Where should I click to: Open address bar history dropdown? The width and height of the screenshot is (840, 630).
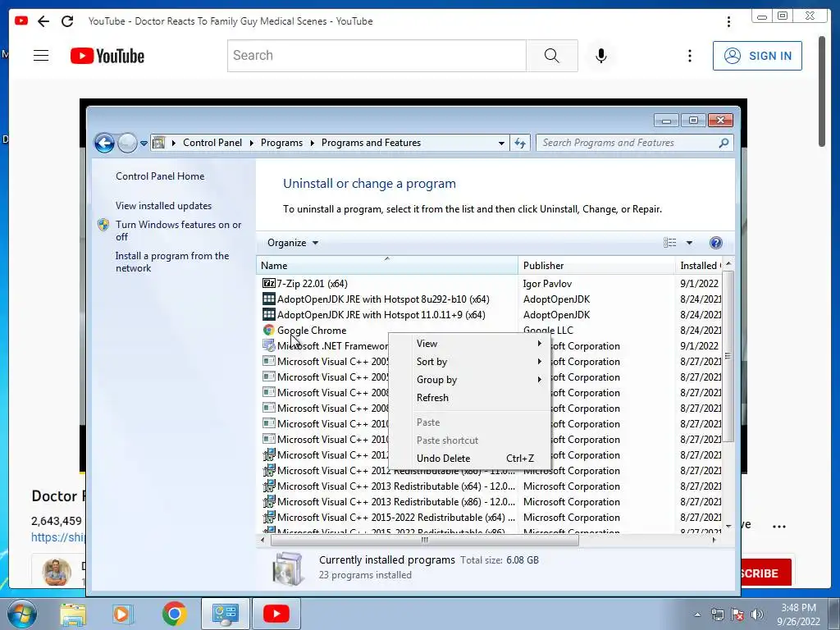coord(501,143)
